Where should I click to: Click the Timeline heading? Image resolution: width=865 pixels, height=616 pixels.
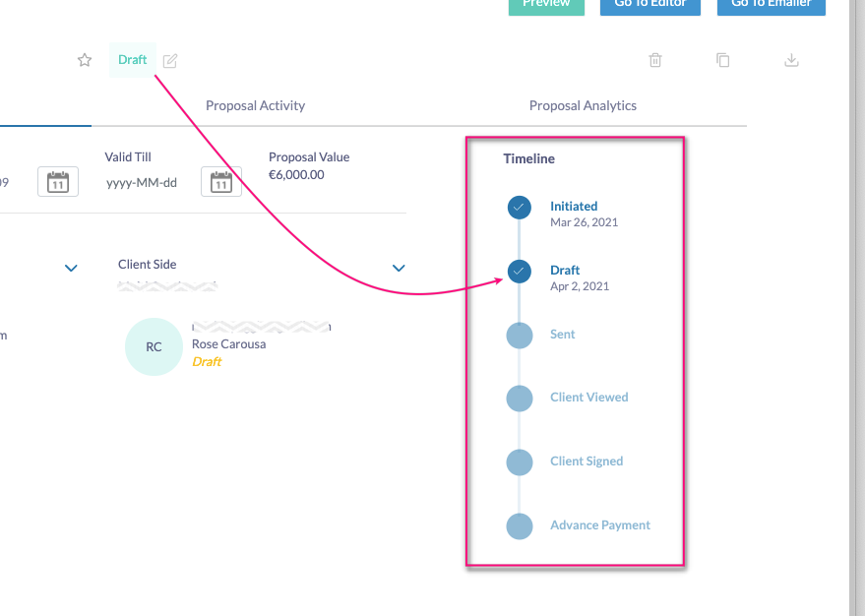click(x=528, y=158)
